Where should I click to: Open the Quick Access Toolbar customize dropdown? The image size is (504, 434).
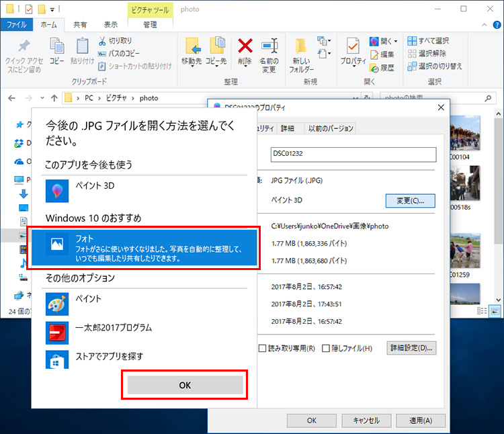click(52, 9)
